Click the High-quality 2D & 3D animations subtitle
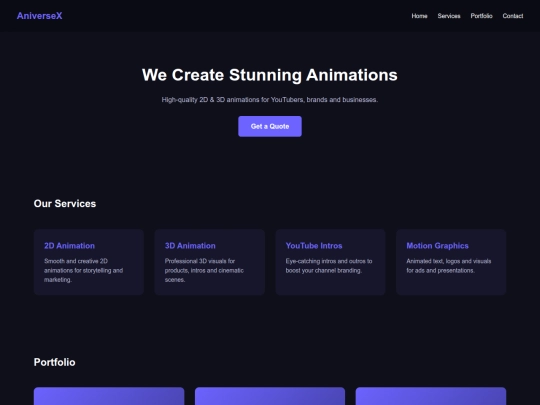 pyautogui.click(x=270, y=100)
